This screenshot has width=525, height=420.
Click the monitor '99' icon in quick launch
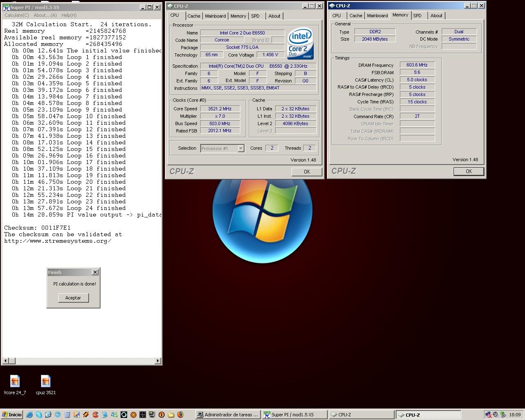(x=152, y=415)
